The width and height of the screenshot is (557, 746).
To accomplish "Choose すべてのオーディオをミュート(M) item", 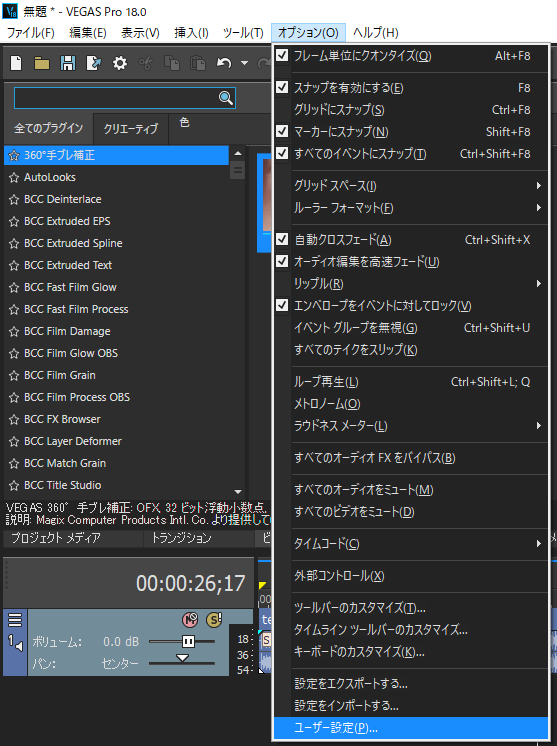I will pyautogui.click(x=411, y=490).
